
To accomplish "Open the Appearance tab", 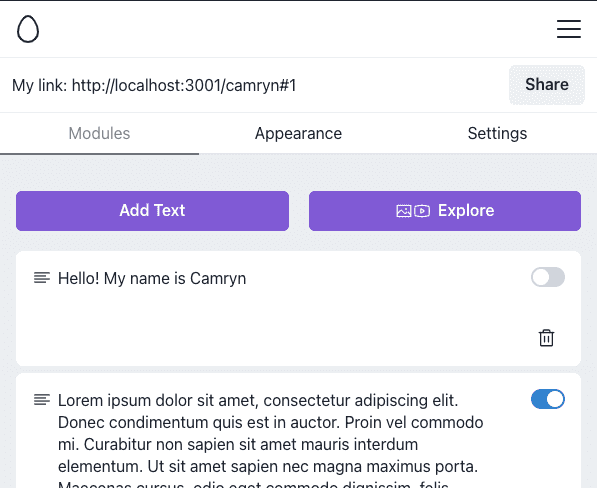I will click(x=298, y=134).
